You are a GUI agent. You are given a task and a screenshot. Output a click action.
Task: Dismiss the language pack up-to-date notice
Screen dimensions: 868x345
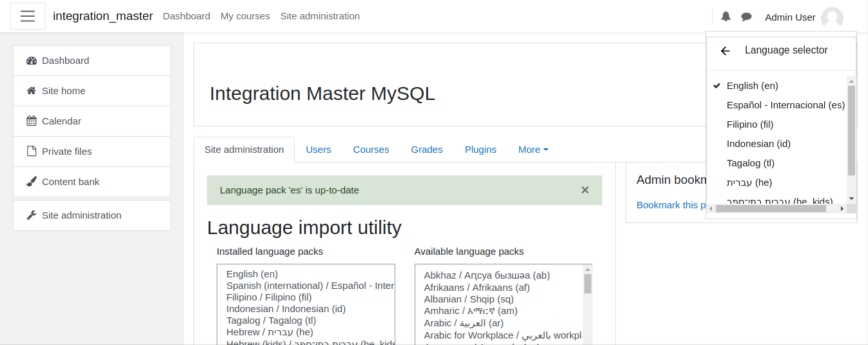(585, 190)
